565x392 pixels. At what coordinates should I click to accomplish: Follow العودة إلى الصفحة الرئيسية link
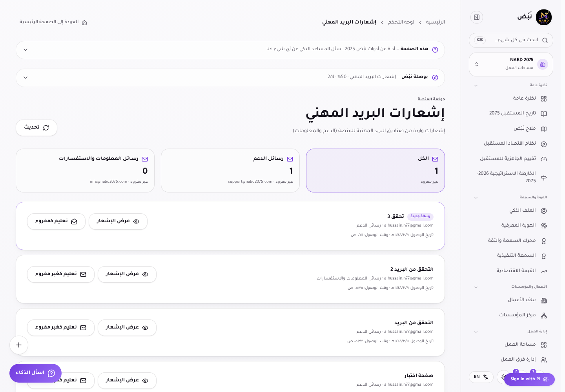[53, 22]
